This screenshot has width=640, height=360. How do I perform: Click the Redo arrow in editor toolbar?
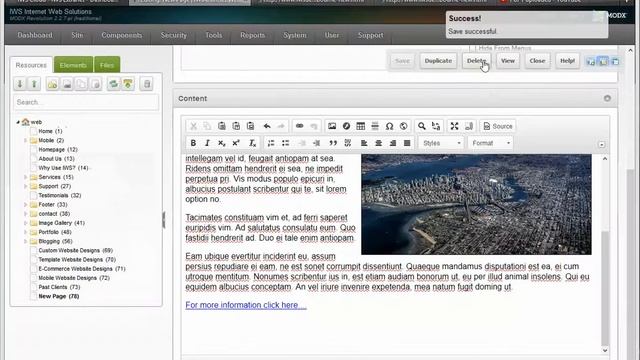tap(281, 126)
